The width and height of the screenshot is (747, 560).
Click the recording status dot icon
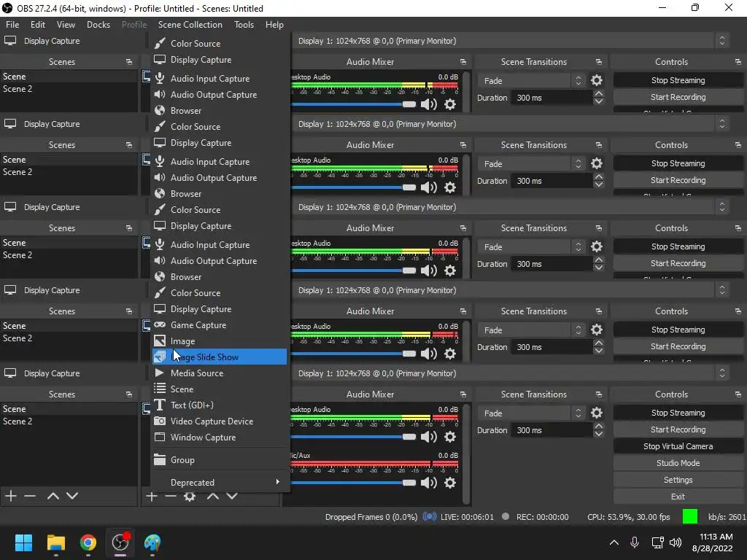coord(506,517)
